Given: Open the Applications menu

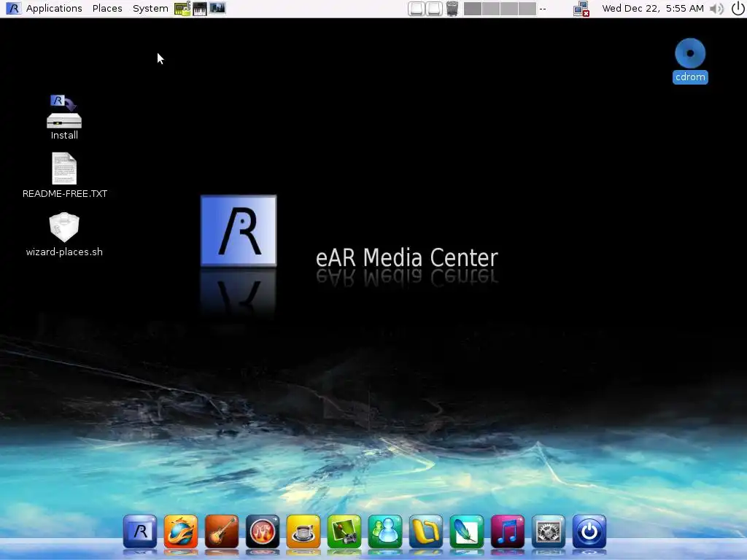Looking at the screenshot, I should 54,8.
